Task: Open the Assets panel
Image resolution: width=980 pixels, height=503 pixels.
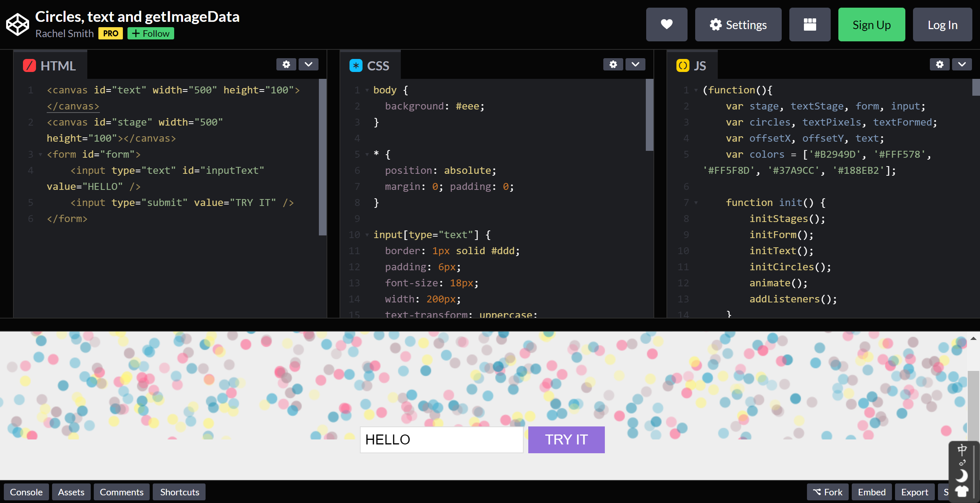Action: [71, 492]
